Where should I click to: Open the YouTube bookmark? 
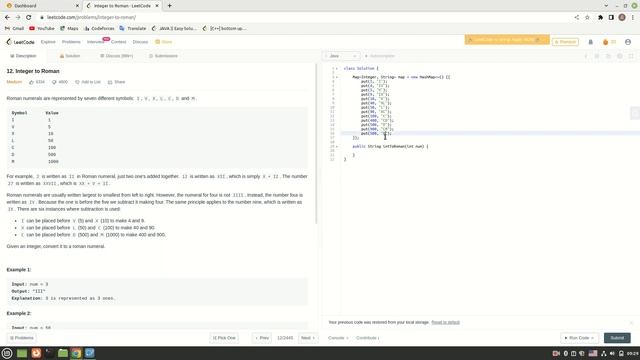(42, 29)
